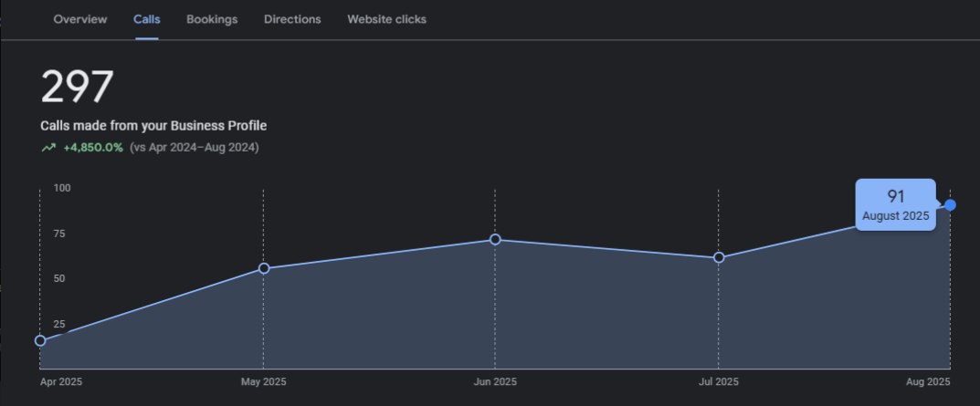Click the +4,850.0% change percentage
Screen dimensions: 980x406
pos(93,148)
